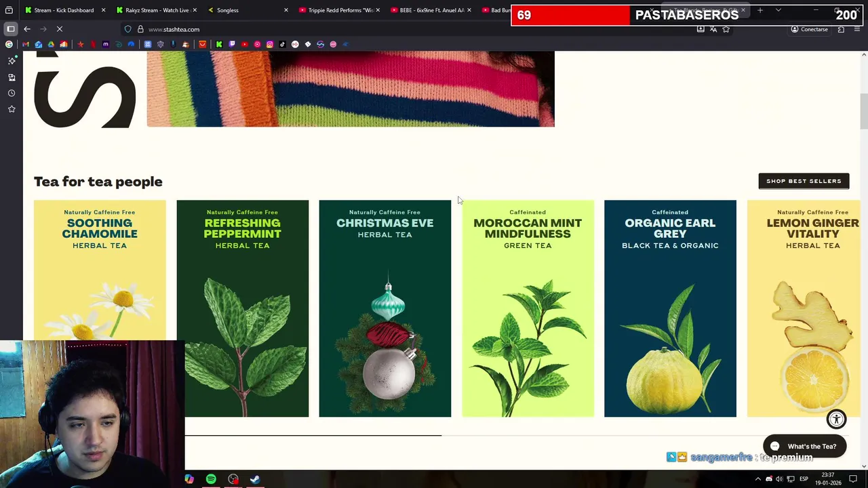Open the Windows notification center

853,479
